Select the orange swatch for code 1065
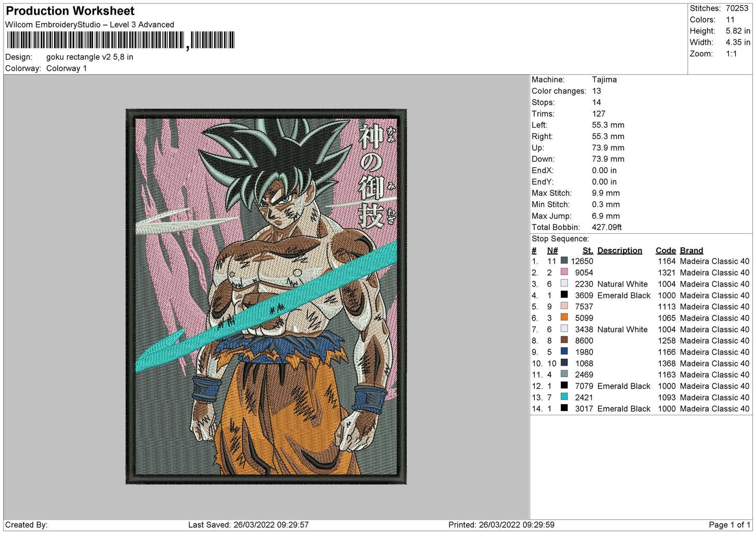The height and width of the screenshot is (534, 756). (x=564, y=317)
